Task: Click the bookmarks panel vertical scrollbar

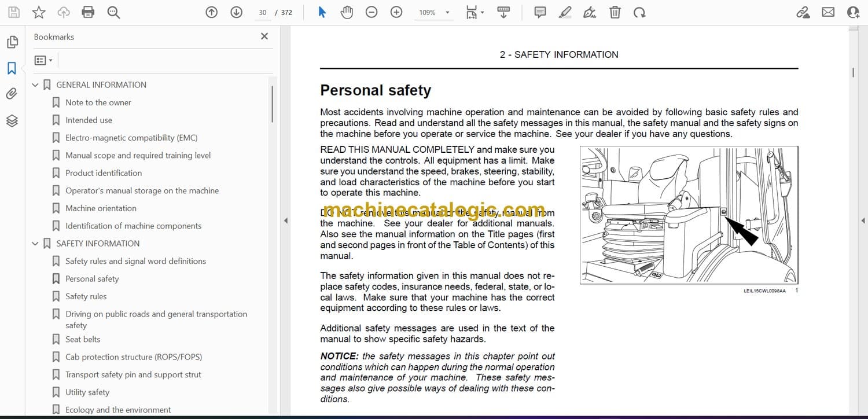Action: [x=272, y=104]
